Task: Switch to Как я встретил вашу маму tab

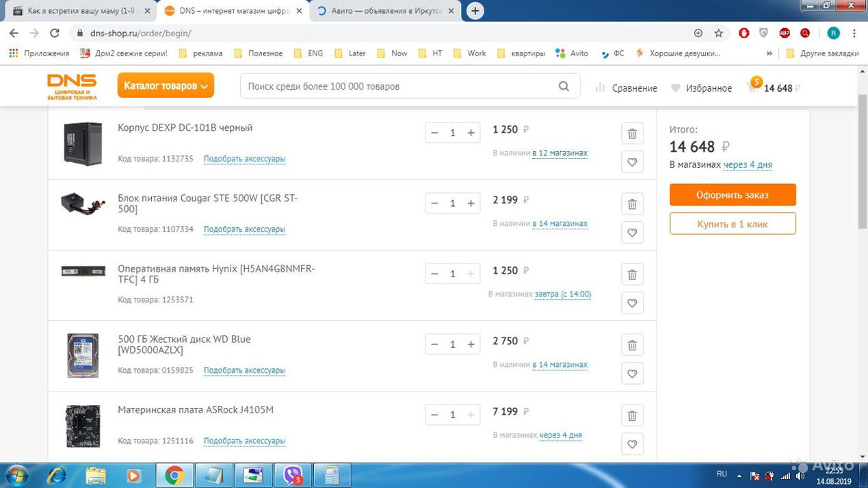Action: click(x=81, y=11)
